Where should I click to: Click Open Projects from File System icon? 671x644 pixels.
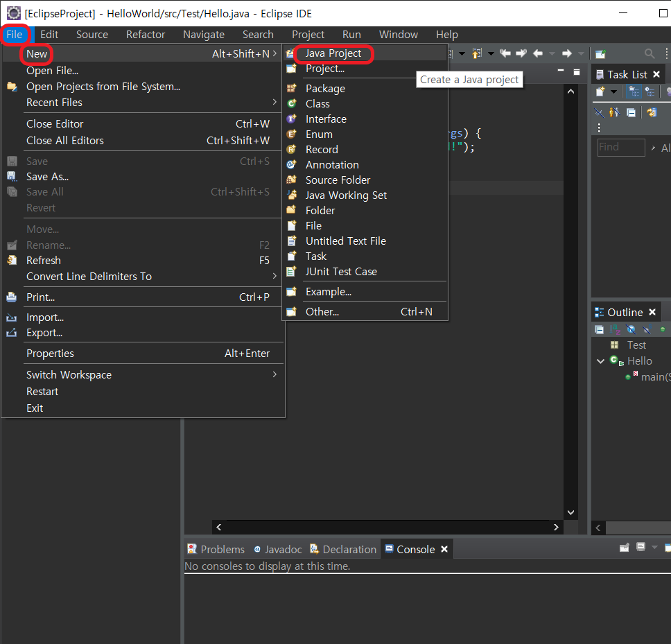[x=12, y=87]
